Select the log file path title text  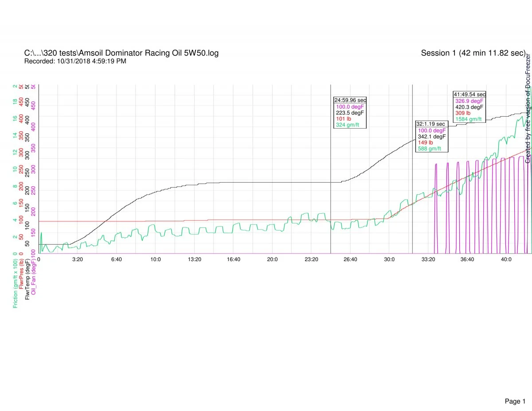(121, 53)
